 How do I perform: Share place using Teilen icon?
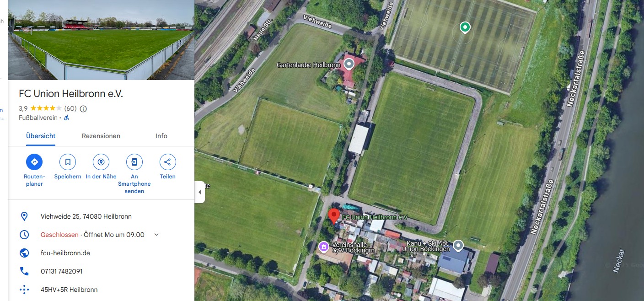click(168, 162)
